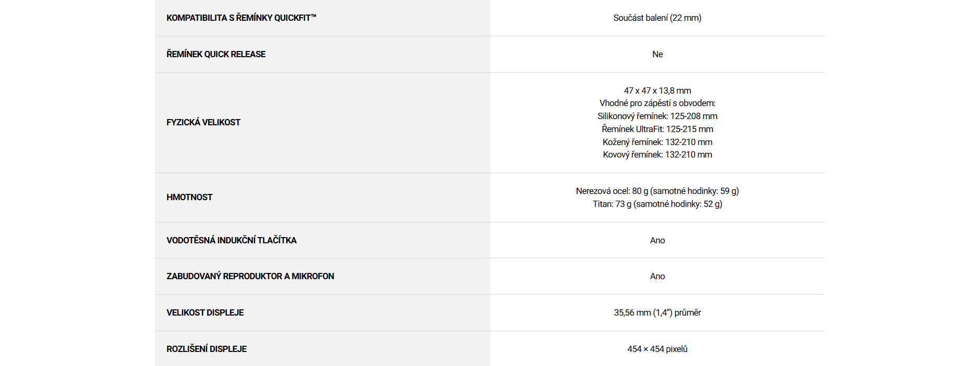Click the "35,56 mm (1,4″) průměr" value

point(657,312)
